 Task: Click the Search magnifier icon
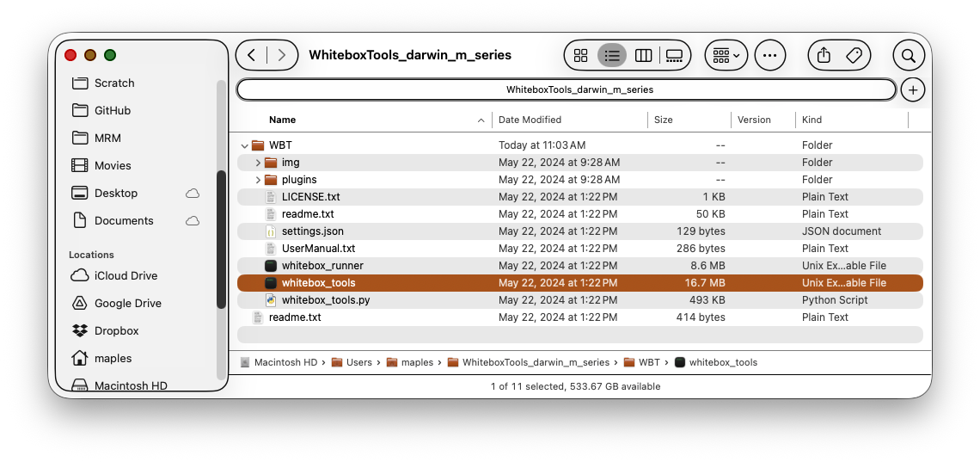tap(908, 56)
